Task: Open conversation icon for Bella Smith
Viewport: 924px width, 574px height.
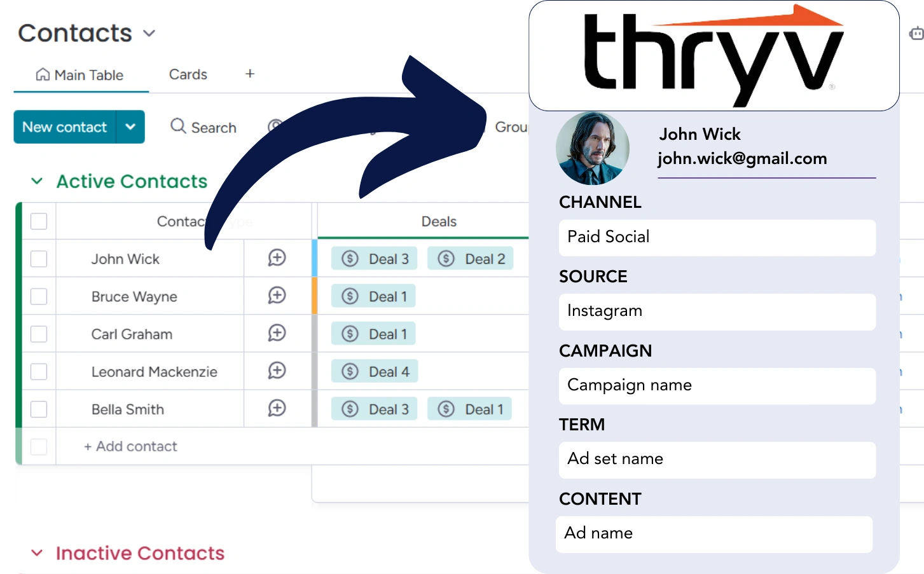Action: (277, 408)
